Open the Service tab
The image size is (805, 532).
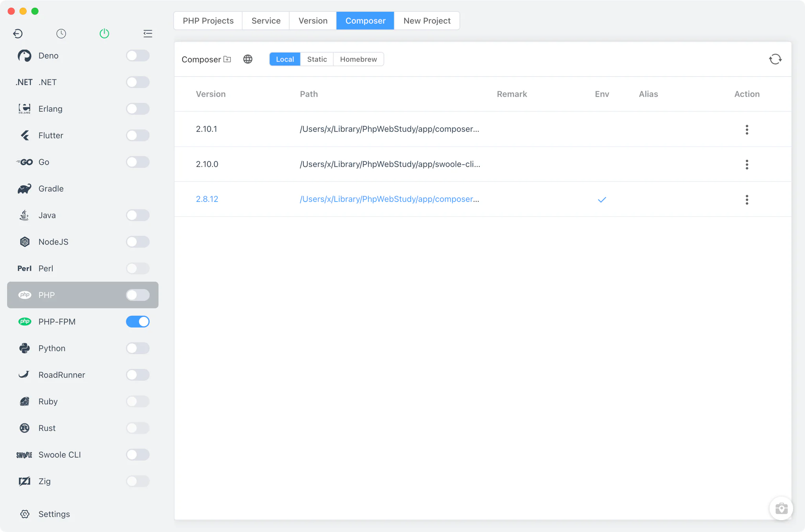pyautogui.click(x=266, y=21)
